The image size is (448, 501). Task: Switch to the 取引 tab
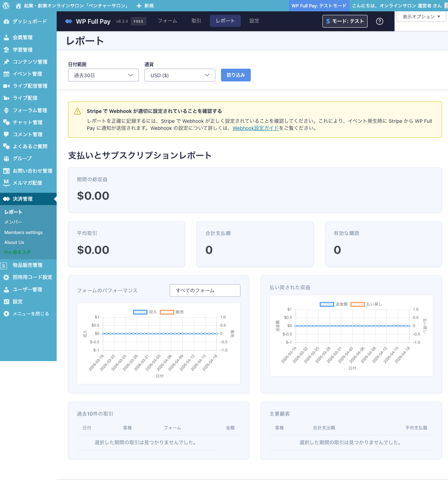click(x=196, y=21)
